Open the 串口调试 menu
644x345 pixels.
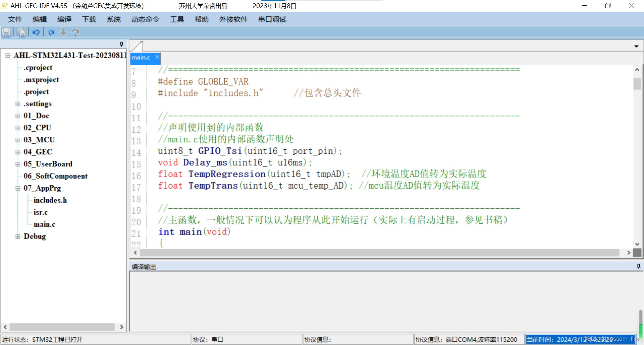click(x=272, y=19)
